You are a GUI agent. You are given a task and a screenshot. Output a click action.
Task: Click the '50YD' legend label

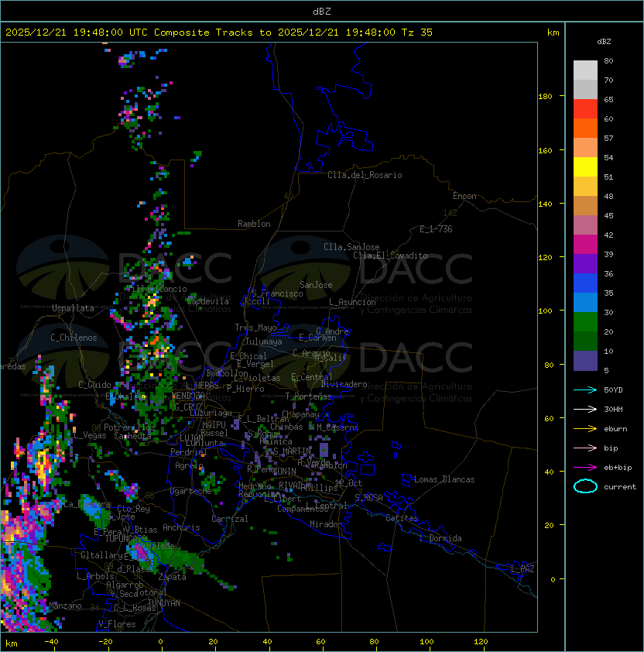tap(613, 390)
